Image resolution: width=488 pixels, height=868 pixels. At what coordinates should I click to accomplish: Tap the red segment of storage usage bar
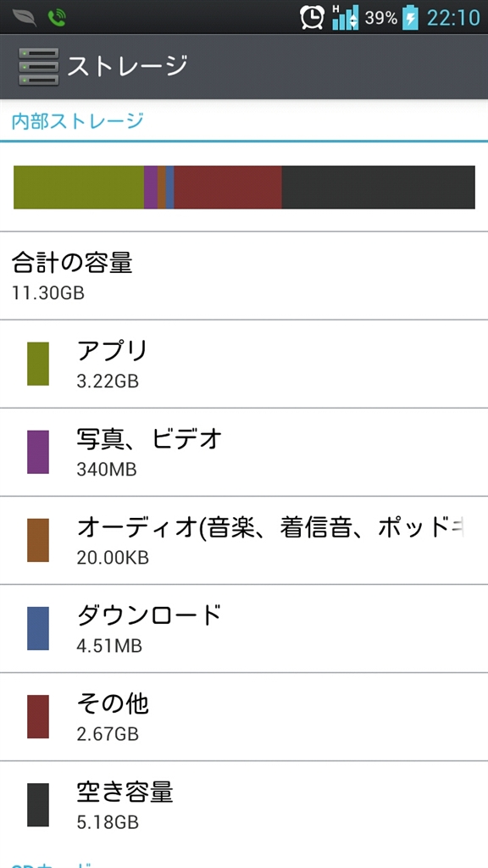point(228,187)
